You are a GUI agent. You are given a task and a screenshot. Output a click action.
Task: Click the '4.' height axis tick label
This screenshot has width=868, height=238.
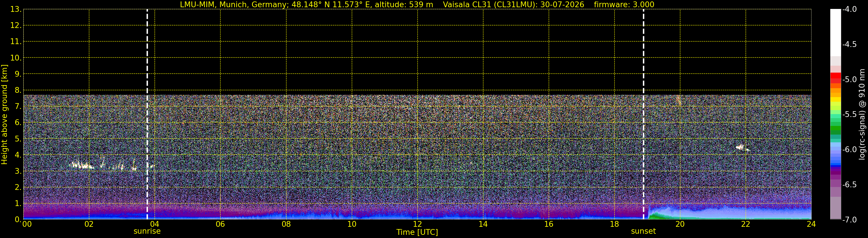(18, 155)
